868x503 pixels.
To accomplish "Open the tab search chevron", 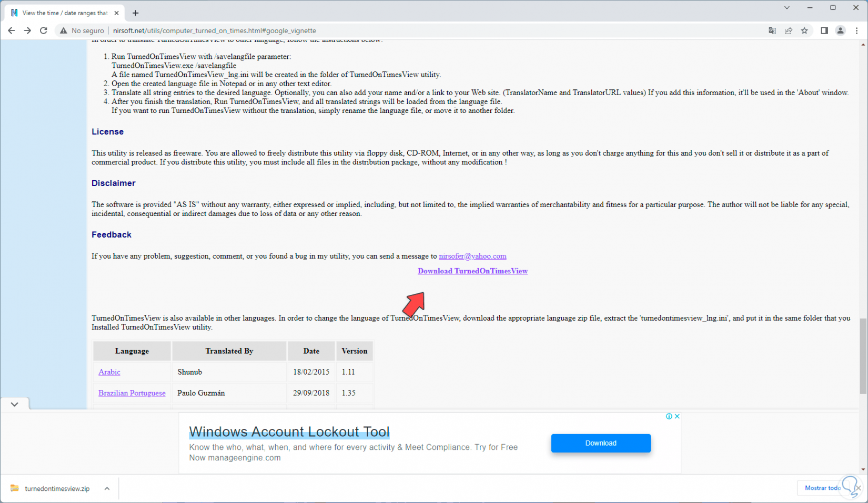I will [x=787, y=7].
